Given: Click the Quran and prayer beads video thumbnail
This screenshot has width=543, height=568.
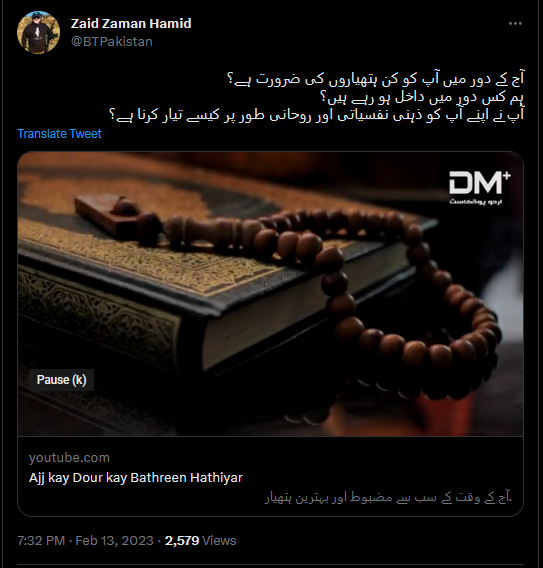Looking at the screenshot, I should pyautogui.click(x=270, y=293).
